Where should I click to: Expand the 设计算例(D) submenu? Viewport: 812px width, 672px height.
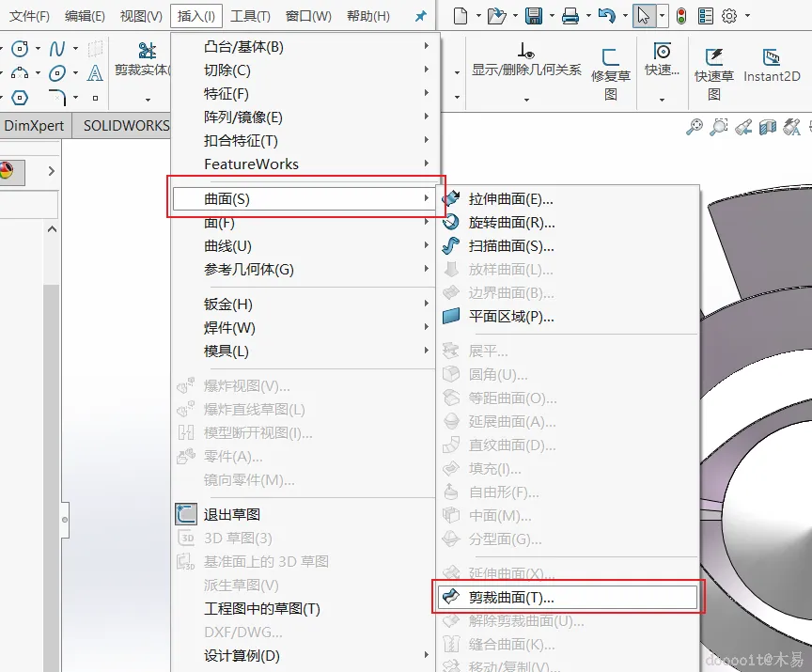(304, 655)
